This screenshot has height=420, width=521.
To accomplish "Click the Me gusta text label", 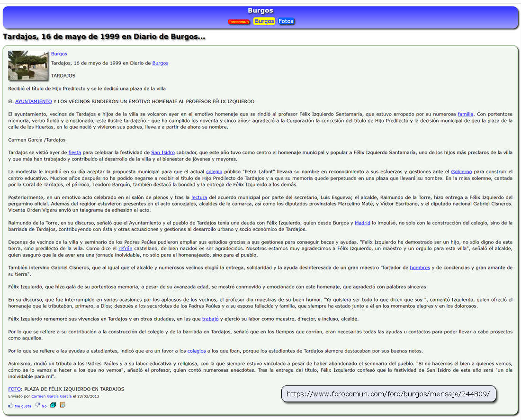I will [x=23, y=406].
